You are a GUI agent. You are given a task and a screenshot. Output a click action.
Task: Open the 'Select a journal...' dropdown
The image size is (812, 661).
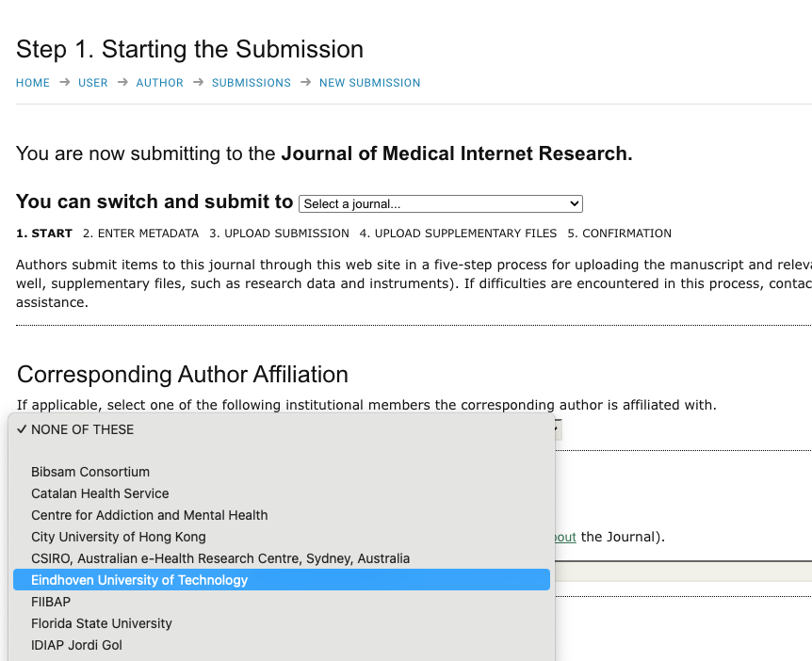click(440, 204)
